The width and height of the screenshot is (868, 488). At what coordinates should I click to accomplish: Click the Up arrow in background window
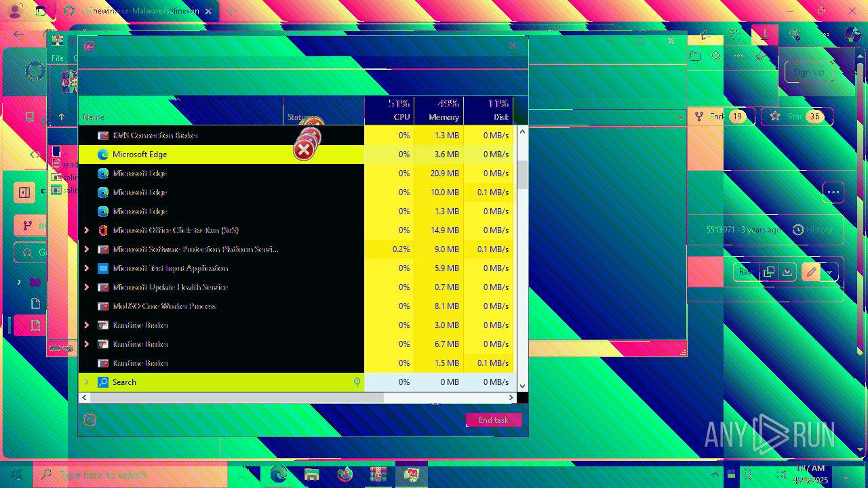pyautogui.click(x=62, y=117)
